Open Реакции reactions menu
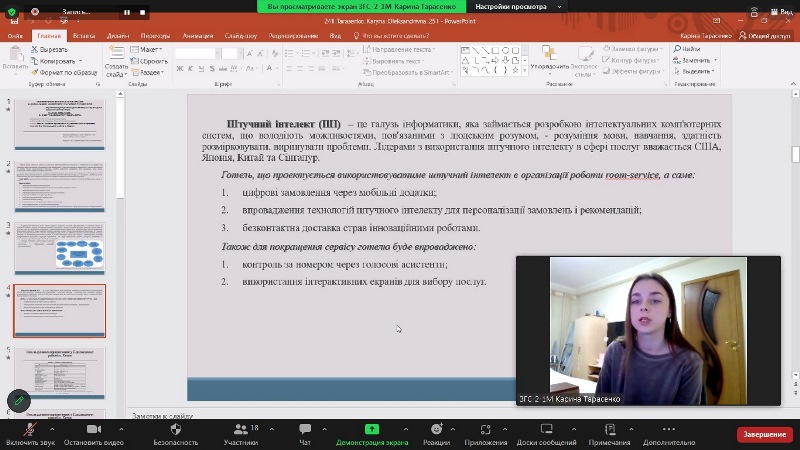 click(x=436, y=434)
